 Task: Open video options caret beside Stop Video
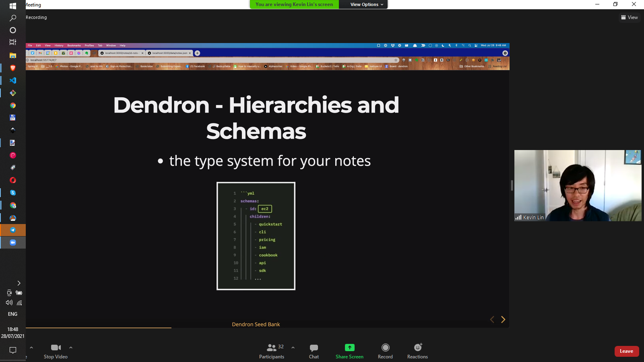pos(71,348)
